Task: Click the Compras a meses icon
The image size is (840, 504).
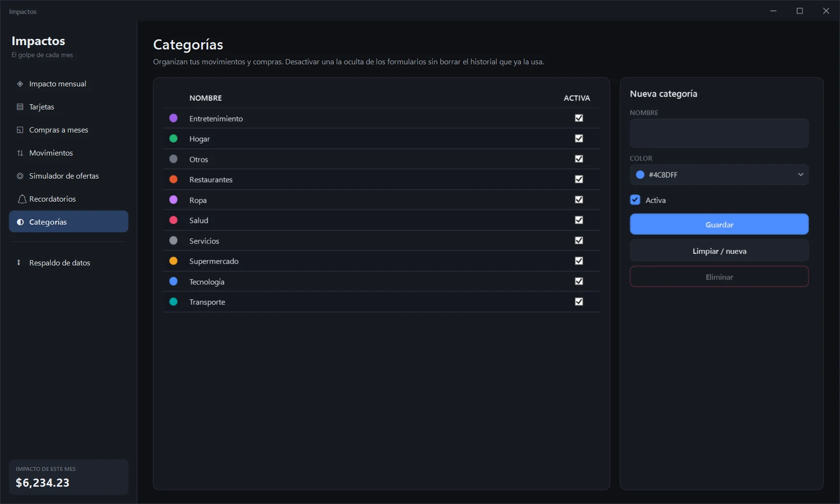Action: pyautogui.click(x=20, y=130)
